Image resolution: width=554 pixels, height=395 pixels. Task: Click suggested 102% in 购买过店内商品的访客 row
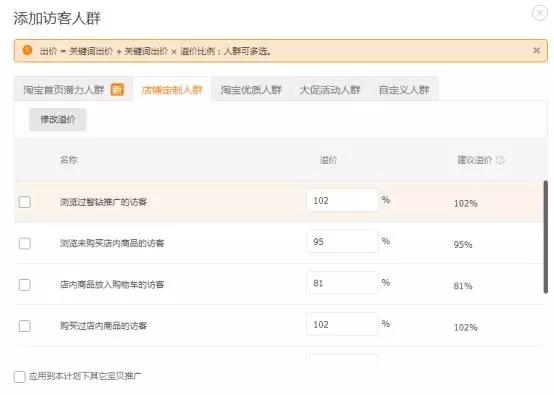[x=465, y=328]
